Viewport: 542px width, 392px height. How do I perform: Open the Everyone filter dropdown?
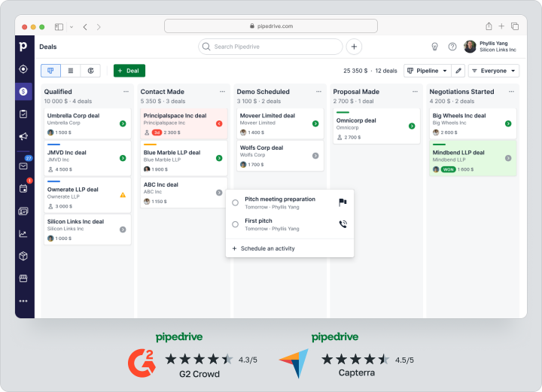(494, 71)
